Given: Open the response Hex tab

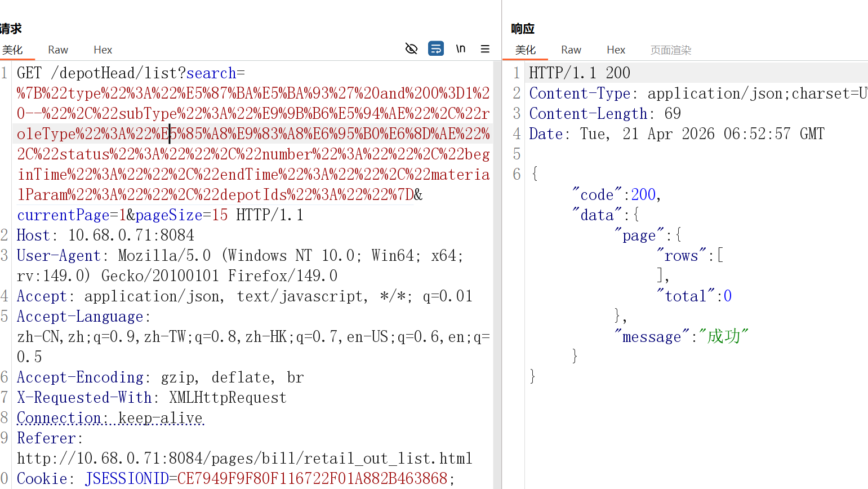Looking at the screenshot, I should 616,50.
